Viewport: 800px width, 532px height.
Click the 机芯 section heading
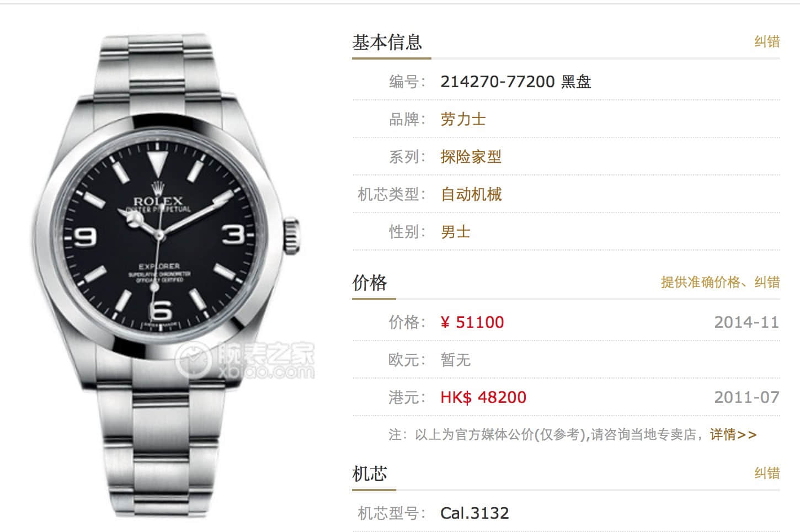tap(370, 474)
